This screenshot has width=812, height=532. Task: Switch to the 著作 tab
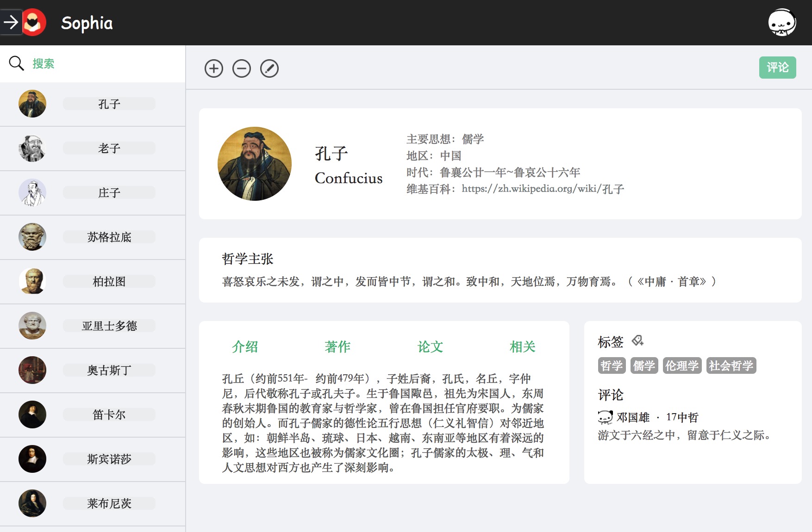337,347
